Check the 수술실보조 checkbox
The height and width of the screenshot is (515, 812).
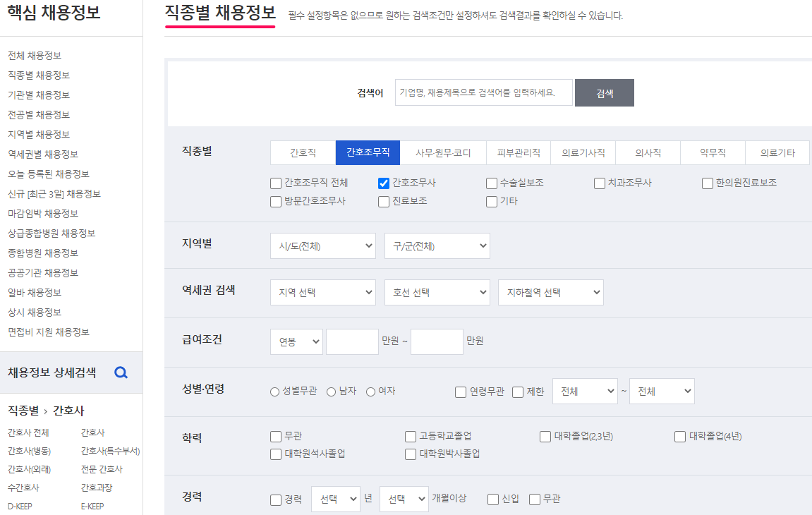click(x=491, y=183)
